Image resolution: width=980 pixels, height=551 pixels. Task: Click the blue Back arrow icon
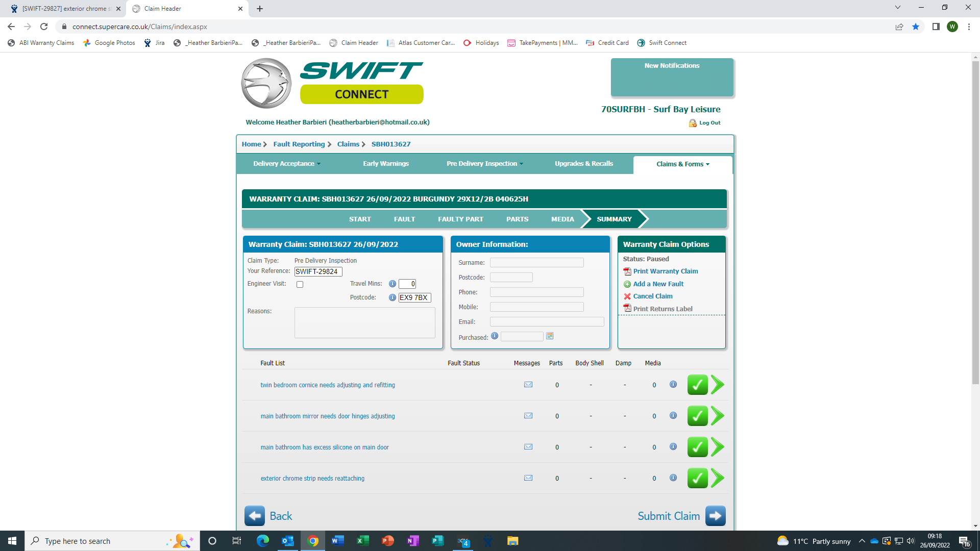254,516
